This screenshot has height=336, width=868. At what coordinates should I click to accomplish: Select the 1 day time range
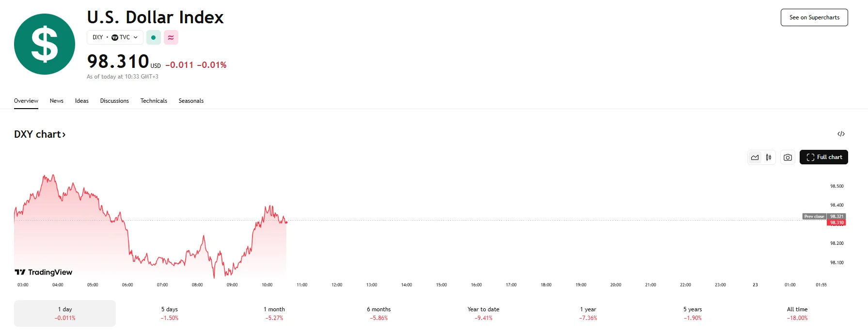[x=65, y=313]
